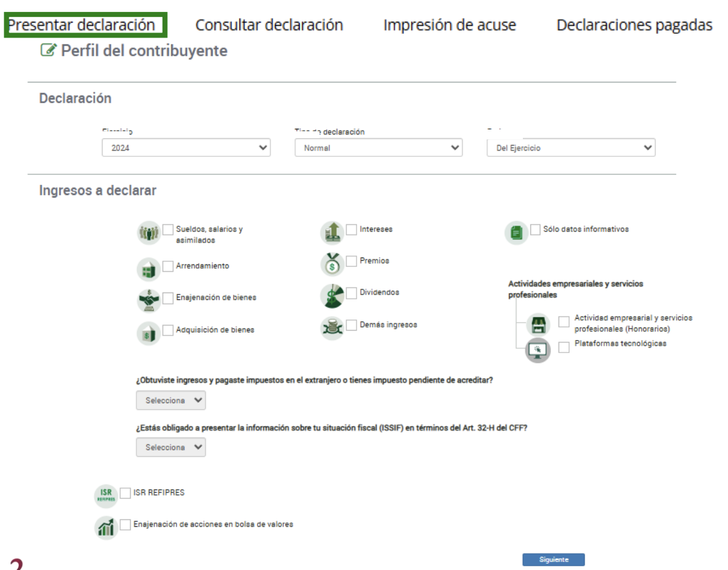Open the Impresión de acuse tab
The width and height of the screenshot is (728, 570).
point(449,25)
